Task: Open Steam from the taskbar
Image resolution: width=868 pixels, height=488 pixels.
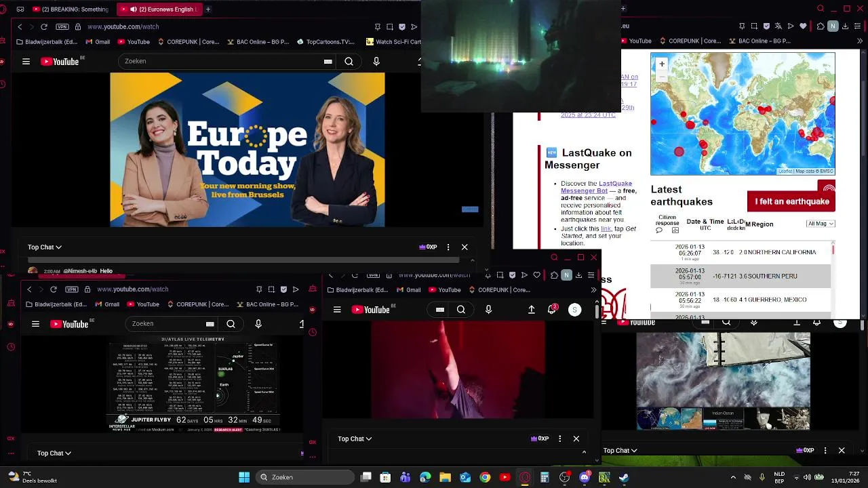Action: pos(624,477)
